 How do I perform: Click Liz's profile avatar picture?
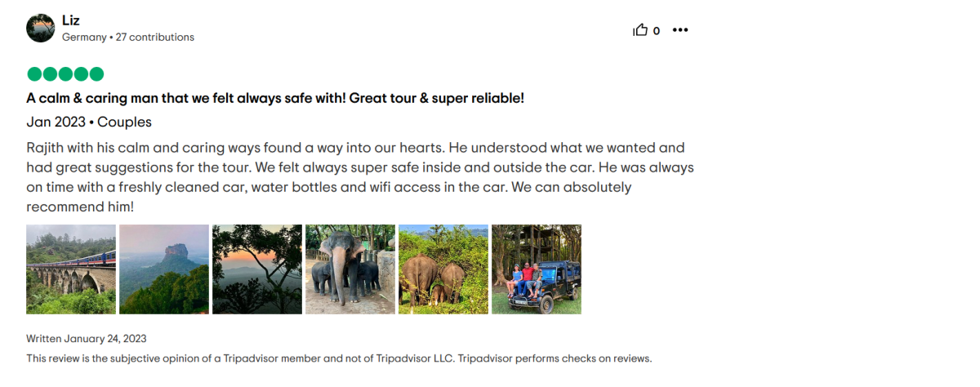(41, 28)
